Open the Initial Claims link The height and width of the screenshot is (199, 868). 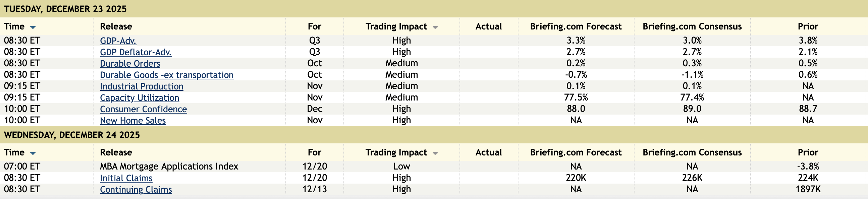click(126, 178)
